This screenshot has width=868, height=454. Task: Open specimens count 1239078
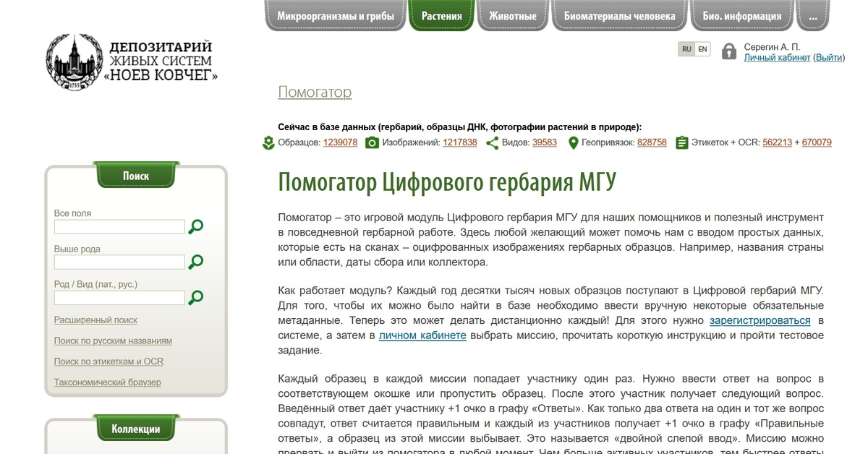coord(340,142)
